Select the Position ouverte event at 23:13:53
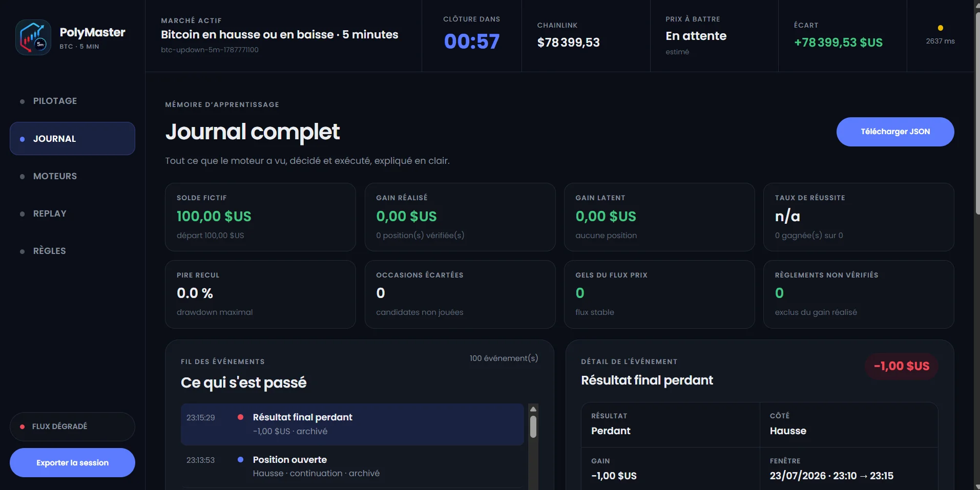Image resolution: width=980 pixels, height=490 pixels. click(x=352, y=466)
